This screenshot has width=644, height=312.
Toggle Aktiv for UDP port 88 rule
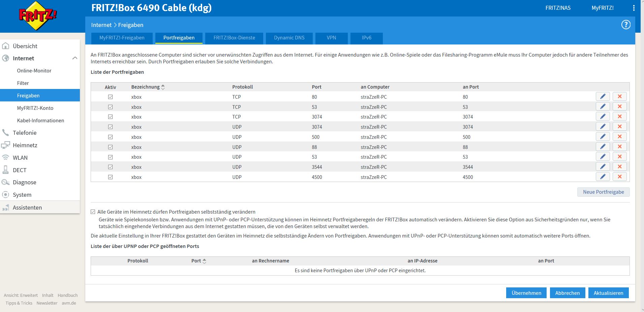click(x=110, y=147)
